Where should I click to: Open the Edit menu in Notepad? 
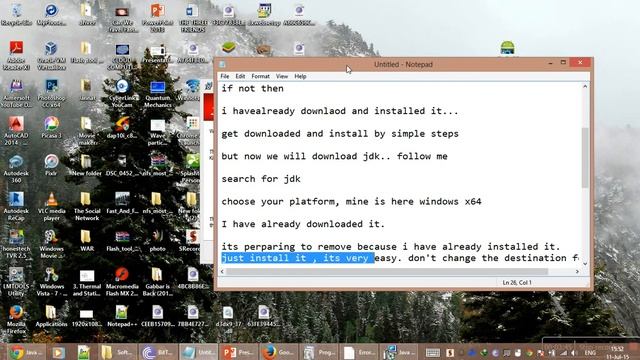click(x=240, y=76)
